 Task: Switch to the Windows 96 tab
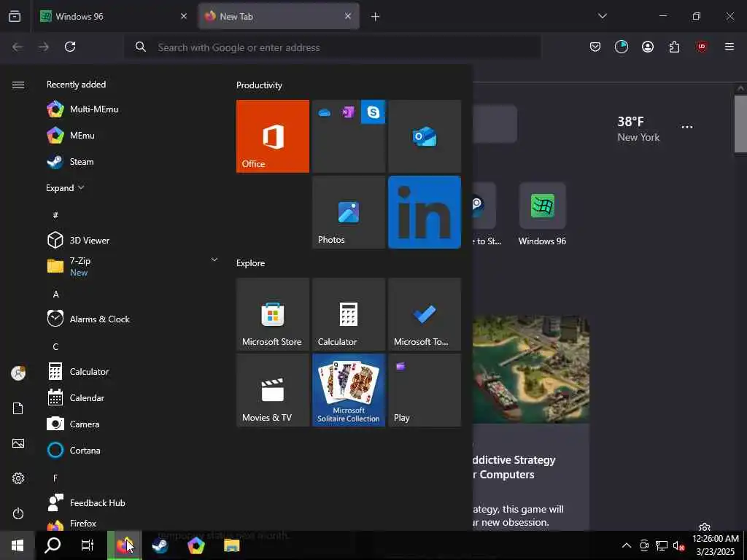113,16
